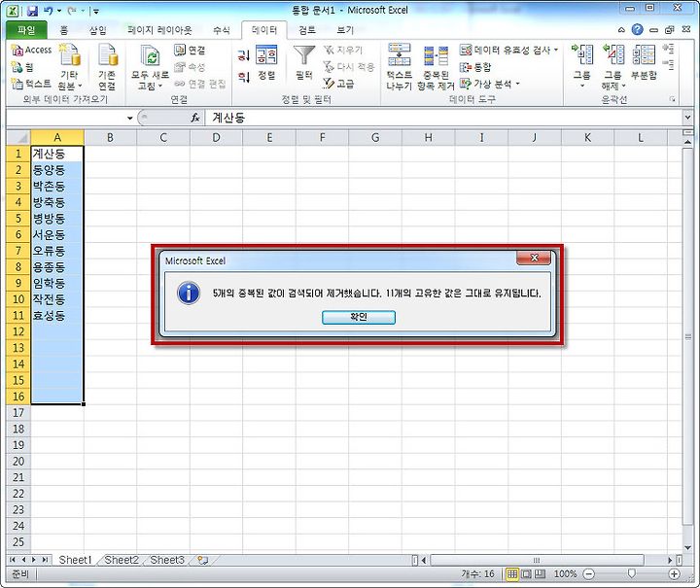
Task: Sort ascending with the A-Z icon
Action: tap(243, 55)
